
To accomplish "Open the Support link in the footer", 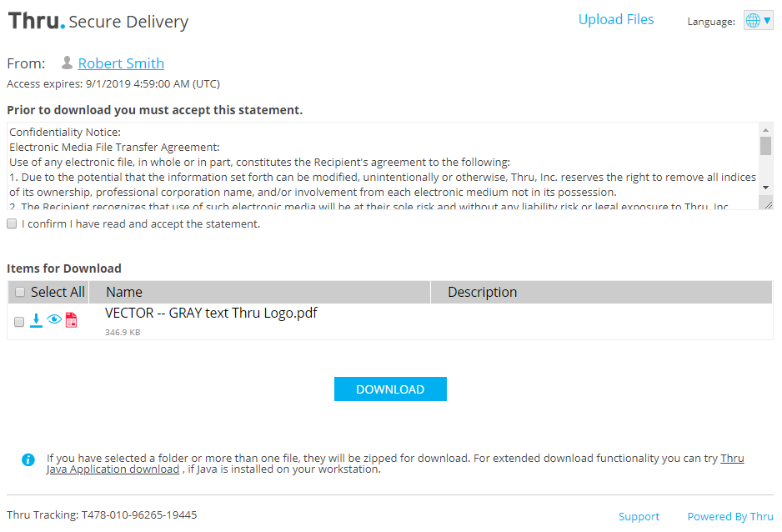I will 639,516.
